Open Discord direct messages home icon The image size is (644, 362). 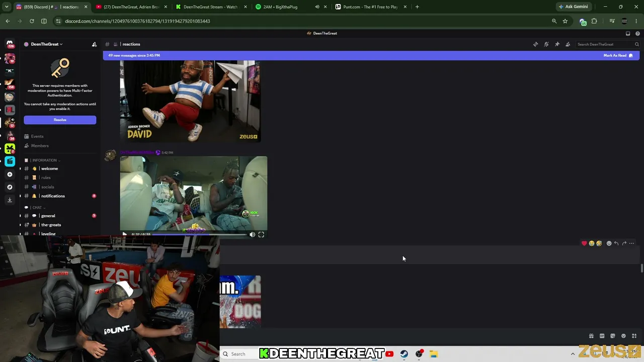(x=10, y=44)
